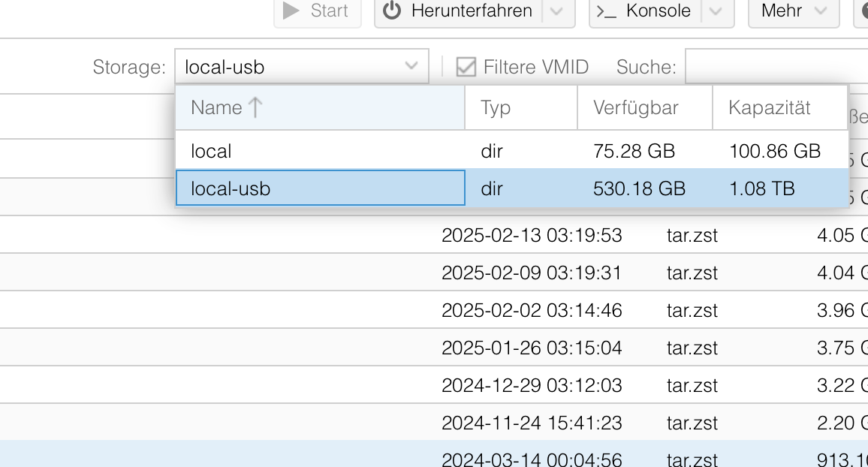Screen dimensions: 868x467
Task: Select backup from 2025-02-13 03:19:53
Action: (532, 235)
